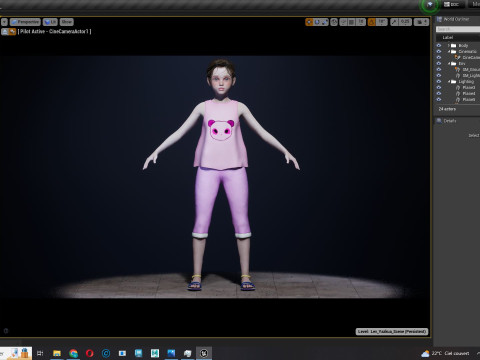Toggle visibility of Body folder
Image resolution: width=480 pixels, height=360 pixels.
pos(439,45)
